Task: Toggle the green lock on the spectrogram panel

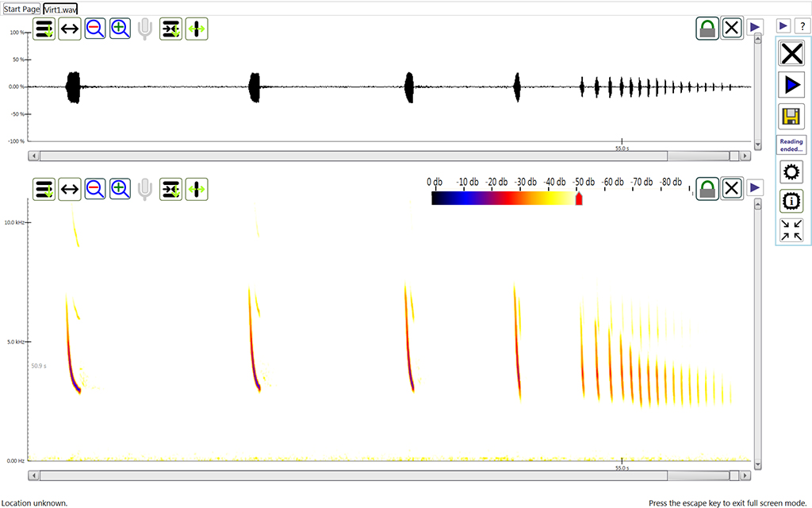Action: pyautogui.click(x=707, y=189)
